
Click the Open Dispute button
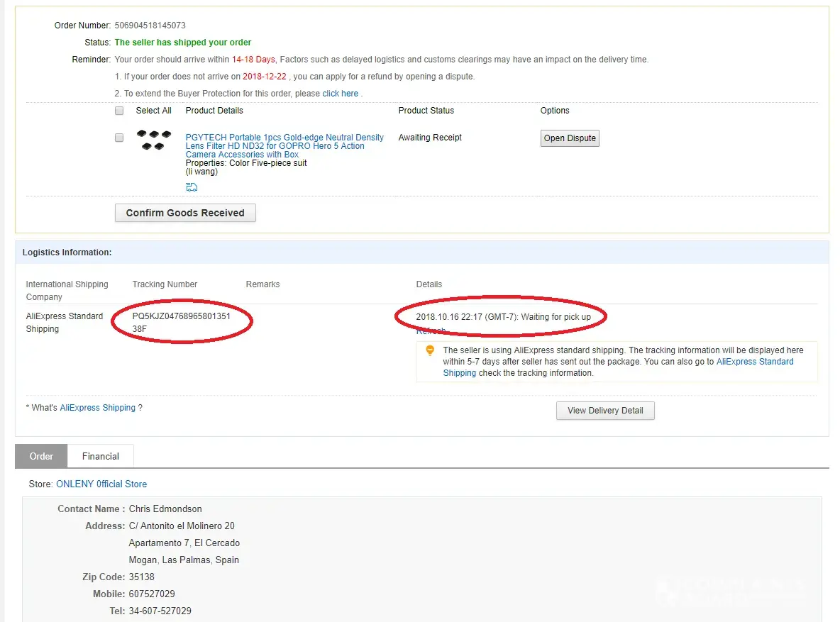pyautogui.click(x=570, y=138)
